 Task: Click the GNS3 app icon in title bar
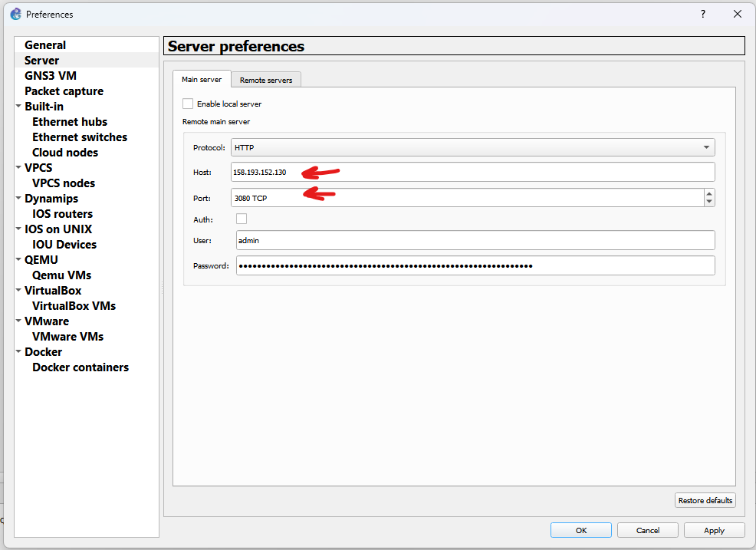pos(16,14)
